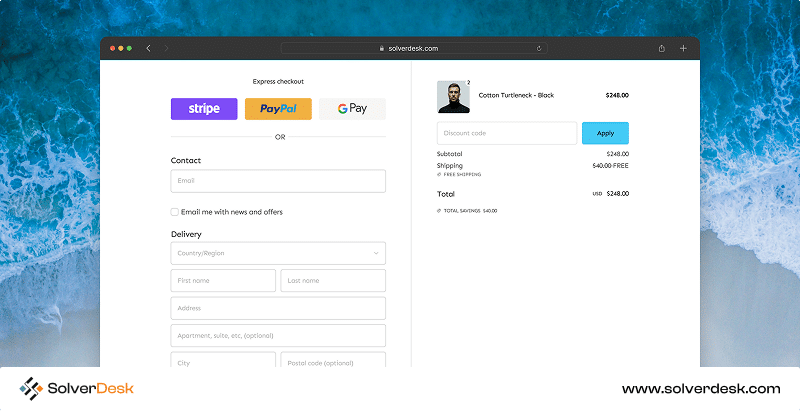Click the FREE SHIPPING tag icon
The width and height of the screenshot is (800, 411).
pos(439,174)
